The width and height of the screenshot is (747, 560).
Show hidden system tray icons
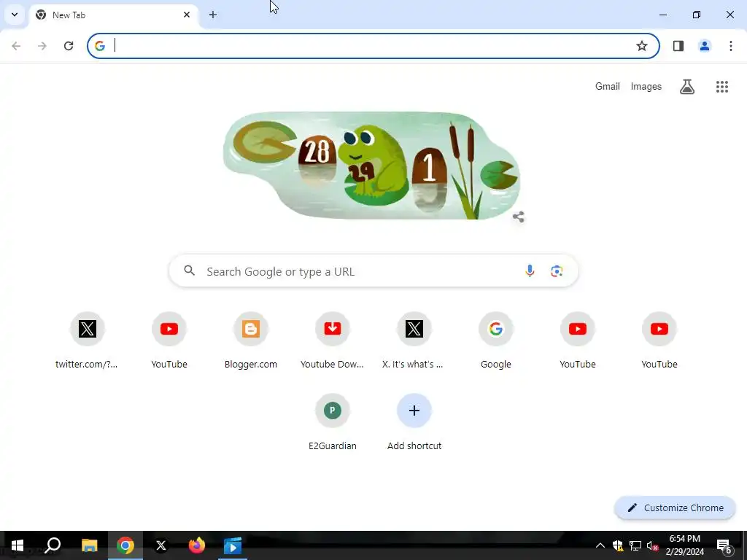tap(600, 545)
